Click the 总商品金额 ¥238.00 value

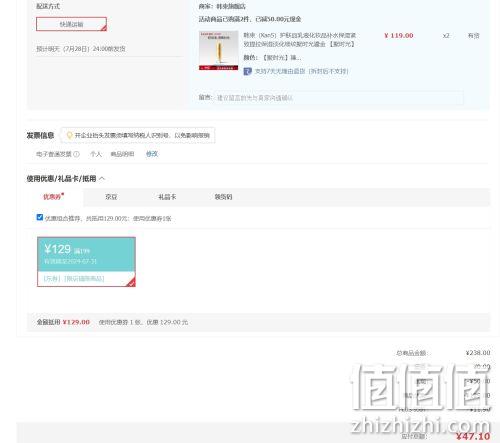pos(478,353)
